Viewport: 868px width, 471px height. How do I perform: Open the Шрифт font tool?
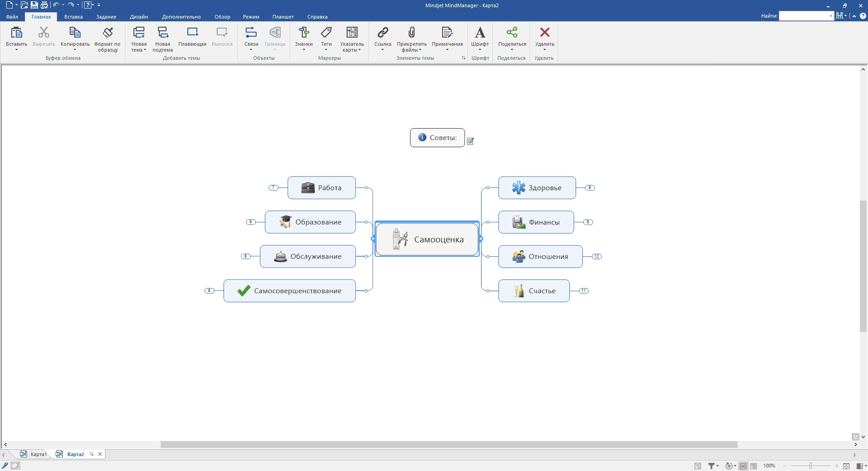[x=480, y=32]
